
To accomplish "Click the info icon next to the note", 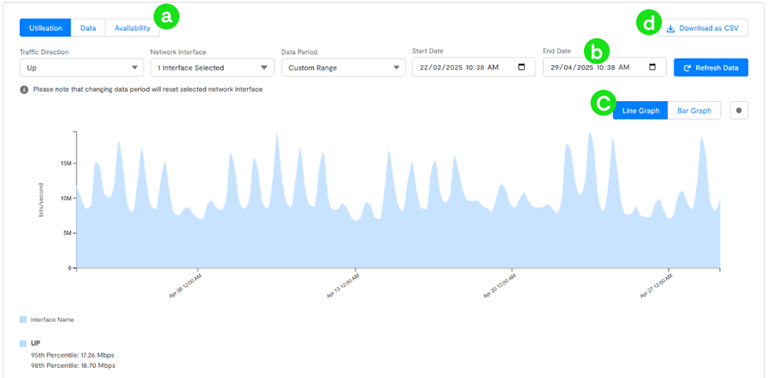I will (24, 90).
